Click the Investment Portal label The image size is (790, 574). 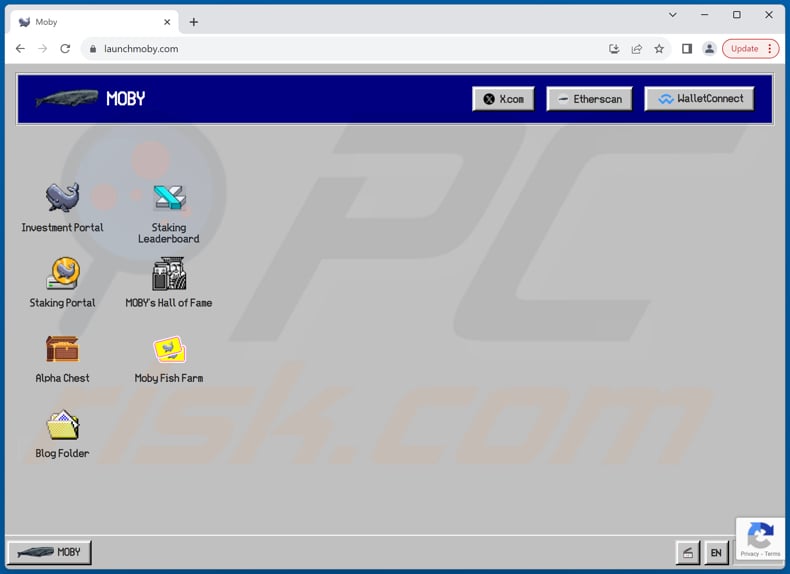click(62, 227)
